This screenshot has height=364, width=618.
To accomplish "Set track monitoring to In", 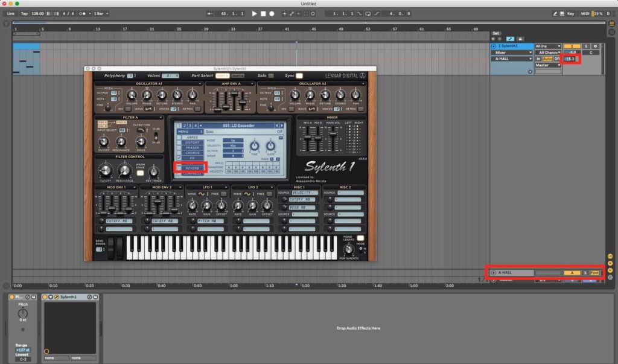I will tap(538, 59).
